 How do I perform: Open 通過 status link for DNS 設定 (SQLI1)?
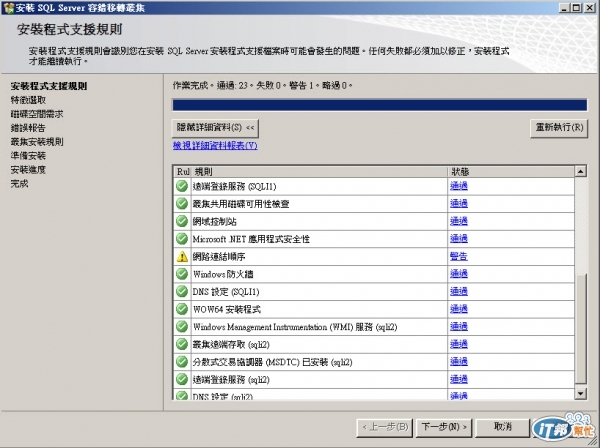[x=459, y=292]
